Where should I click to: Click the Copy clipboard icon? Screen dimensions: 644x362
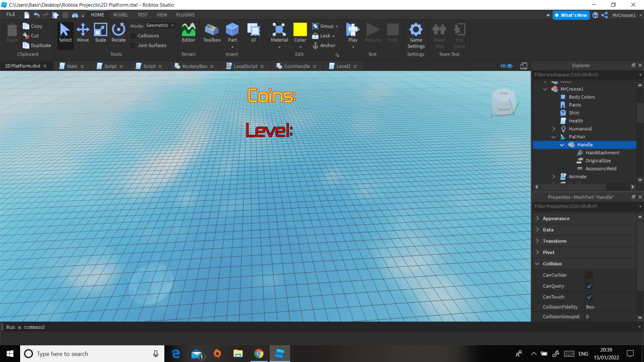pos(26,26)
